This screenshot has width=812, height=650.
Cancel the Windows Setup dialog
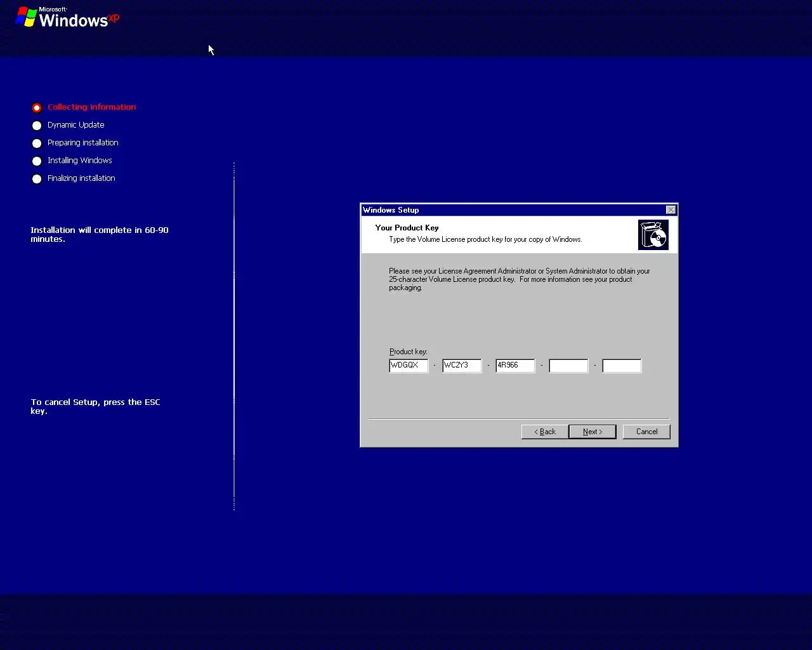coord(646,432)
